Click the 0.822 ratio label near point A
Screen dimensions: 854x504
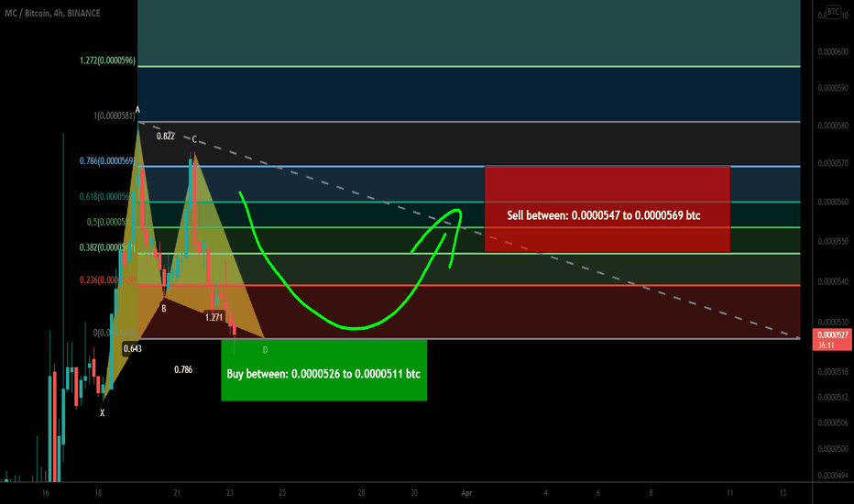166,137
